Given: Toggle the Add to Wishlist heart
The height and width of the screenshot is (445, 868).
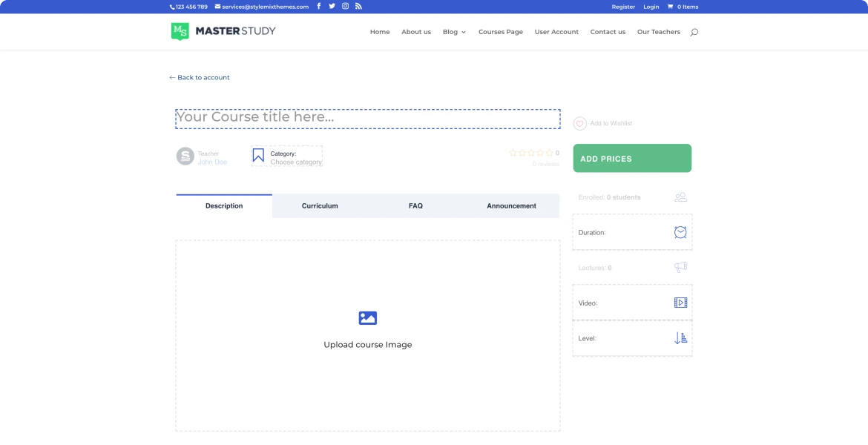Looking at the screenshot, I should 580,124.
